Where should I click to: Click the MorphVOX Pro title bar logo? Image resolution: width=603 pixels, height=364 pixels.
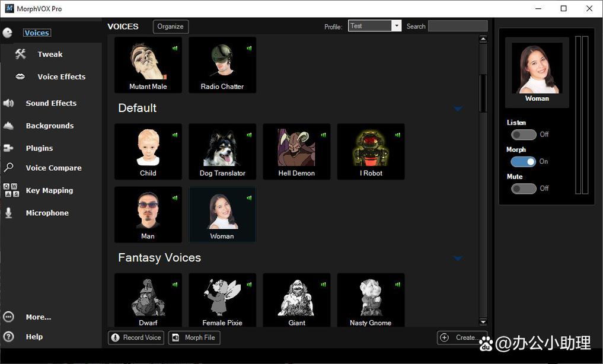tap(9, 8)
